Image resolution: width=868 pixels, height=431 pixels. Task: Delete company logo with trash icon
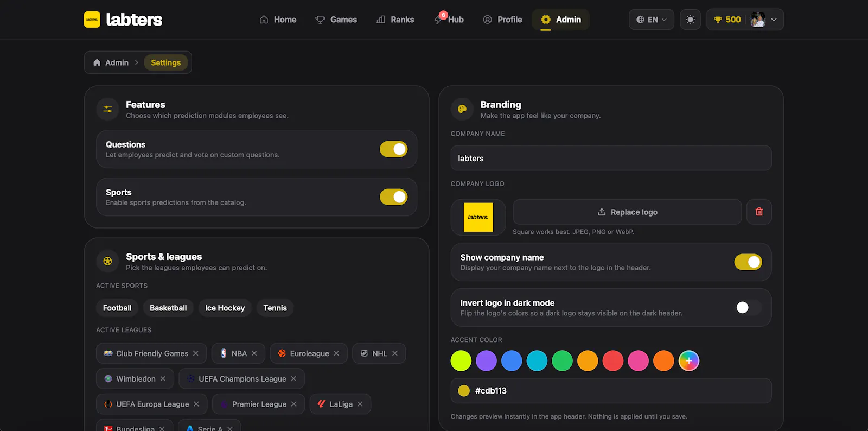[x=759, y=212]
